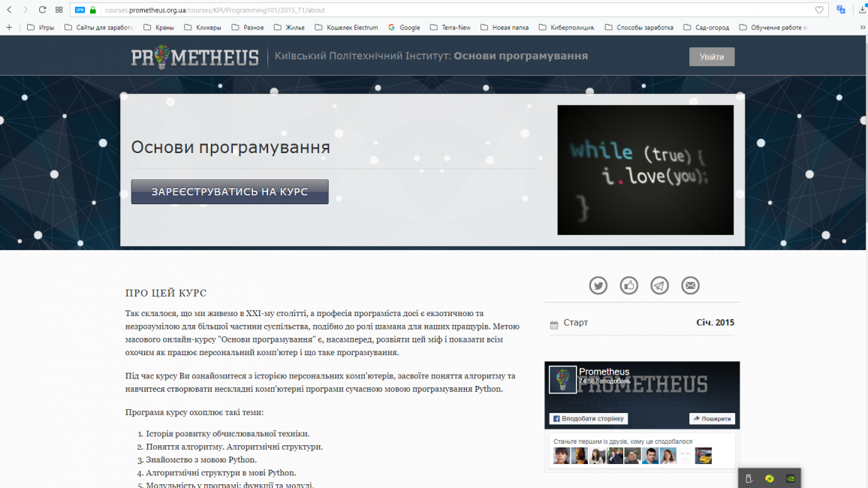The image size is (868, 488).
Task: Click Поширити share button
Action: click(712, 419)
